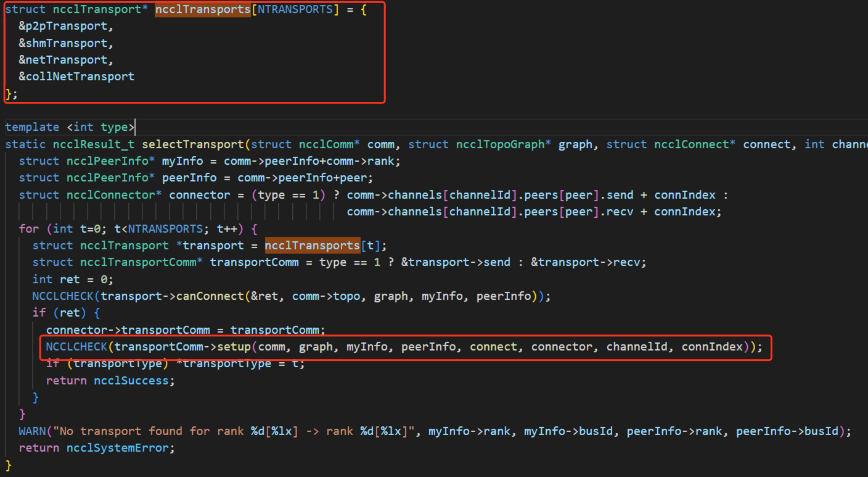Viewport: 868px width, 477px height.
Task: Click the myInfo variable declaration
Action: tap(182, 160)
